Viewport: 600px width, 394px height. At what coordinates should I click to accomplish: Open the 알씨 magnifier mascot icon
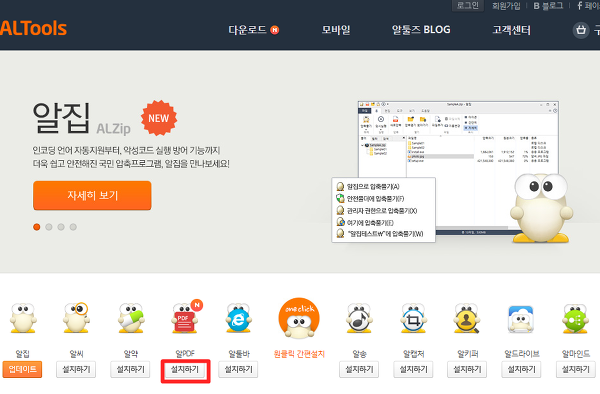pyautogui.click(x=77, y=317)
